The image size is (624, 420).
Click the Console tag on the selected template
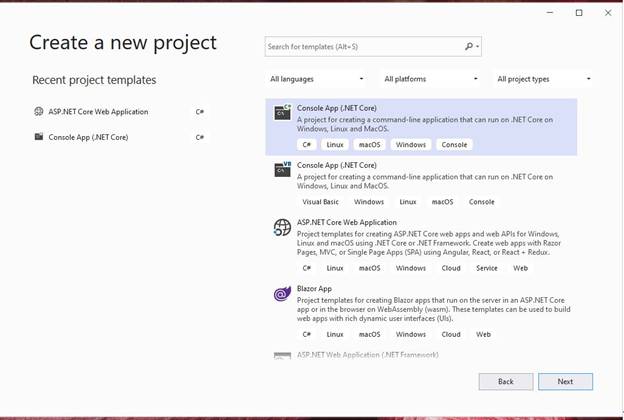[x=454, y=145]
